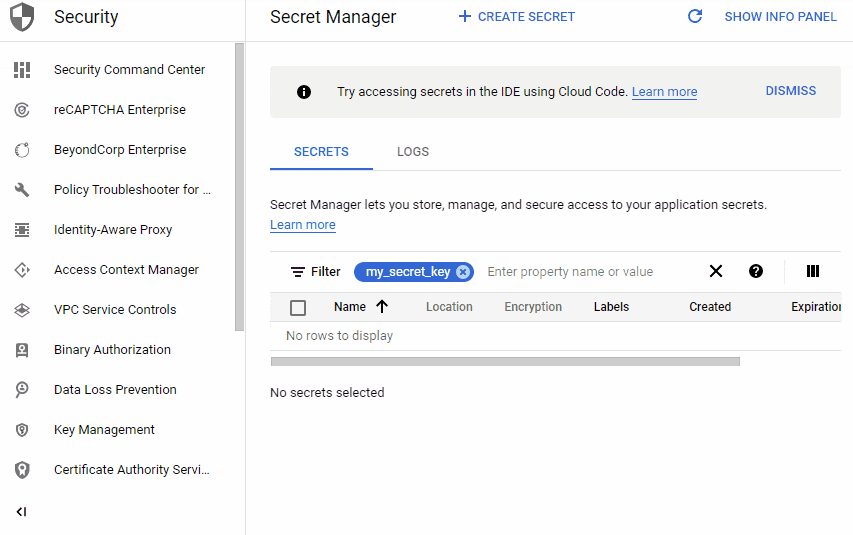
Task: Click the table horizontal scrollbar
Action: (x=505, y=361)
